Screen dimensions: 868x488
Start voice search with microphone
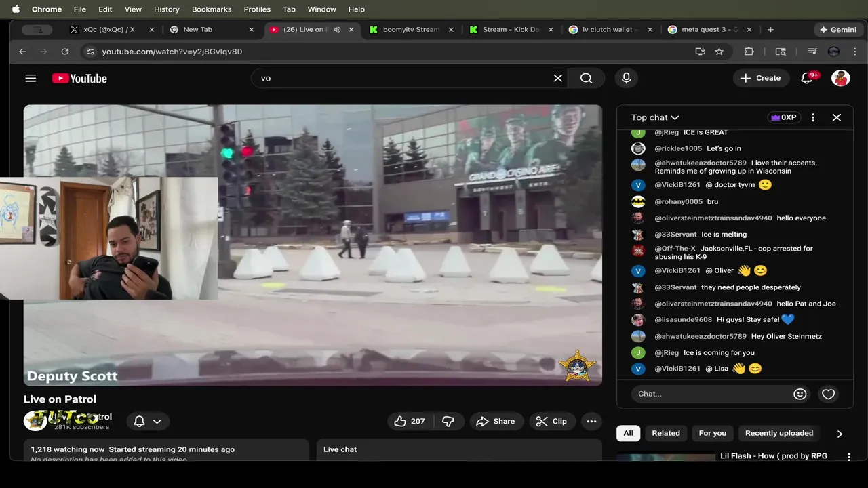pyautogui.click(x=627, y=78)
